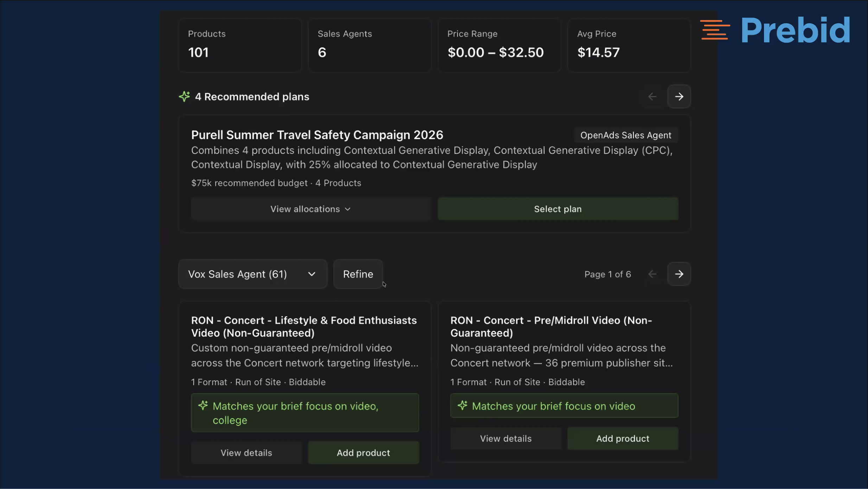This screenshot has height=489, width=868.
Task: Click the Prebid logo
Action: [x=775, y=30]
